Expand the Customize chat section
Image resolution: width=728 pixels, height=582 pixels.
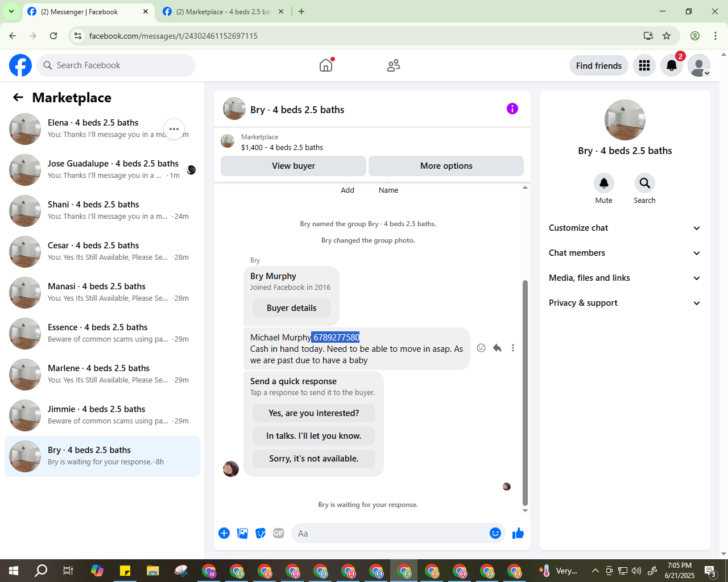[625, 228]
